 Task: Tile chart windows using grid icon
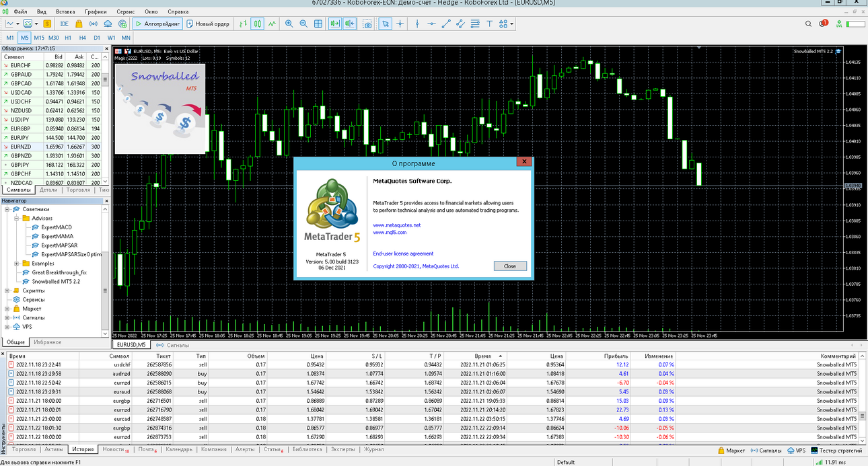(318, 24)
